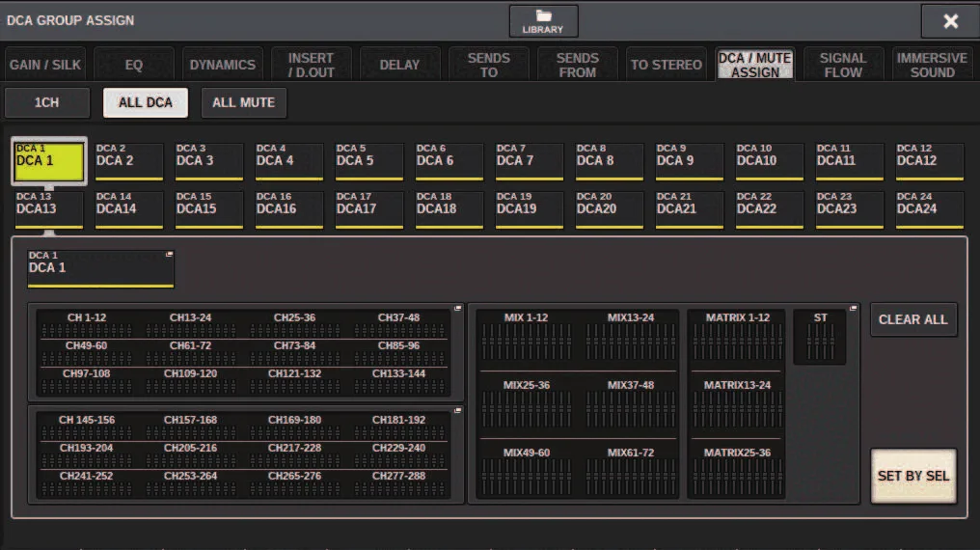Open popup icon on CH 1-144 block
This screenshot has width=980, height=550.
[x=457, y=308]
